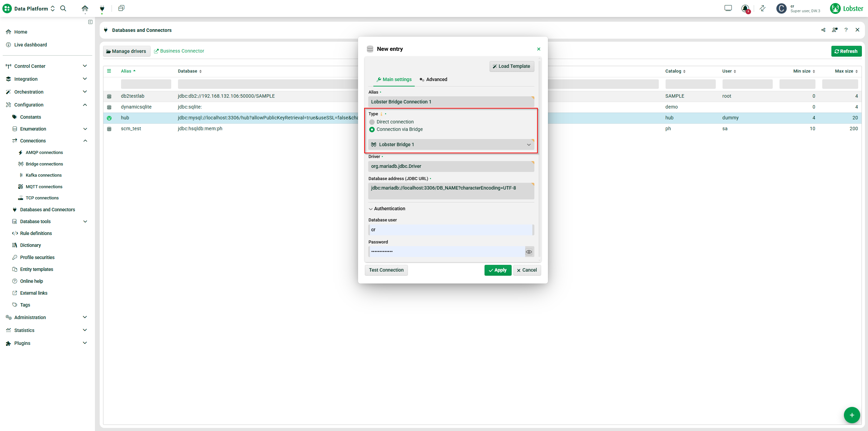
Task: Collapse the sidebar with the panel arrow icon
Action: [x=90, y=22]
